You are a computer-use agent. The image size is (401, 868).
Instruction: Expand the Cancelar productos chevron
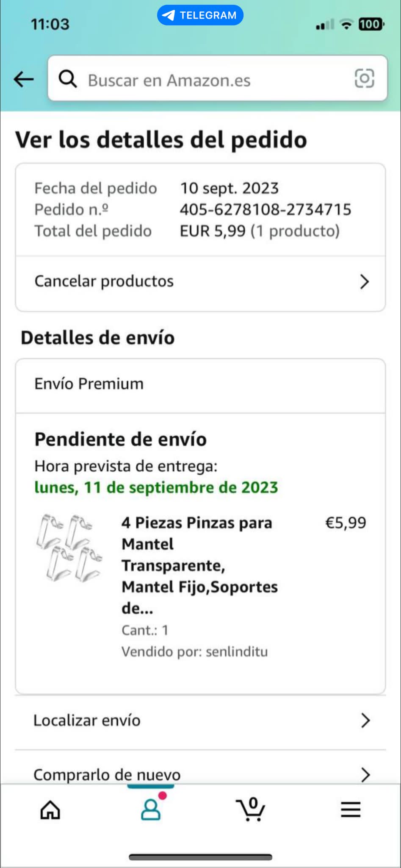point(364,281)
